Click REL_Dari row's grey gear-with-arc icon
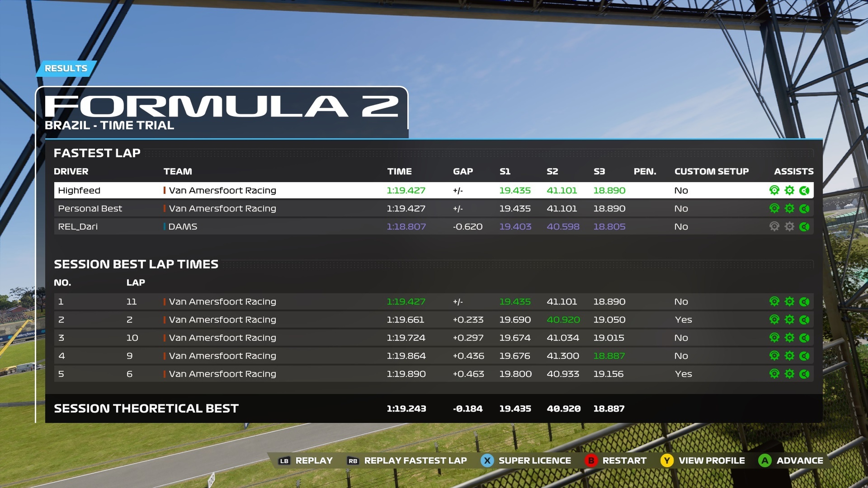This screenshot has height=488, width=868. click(774, 226)
